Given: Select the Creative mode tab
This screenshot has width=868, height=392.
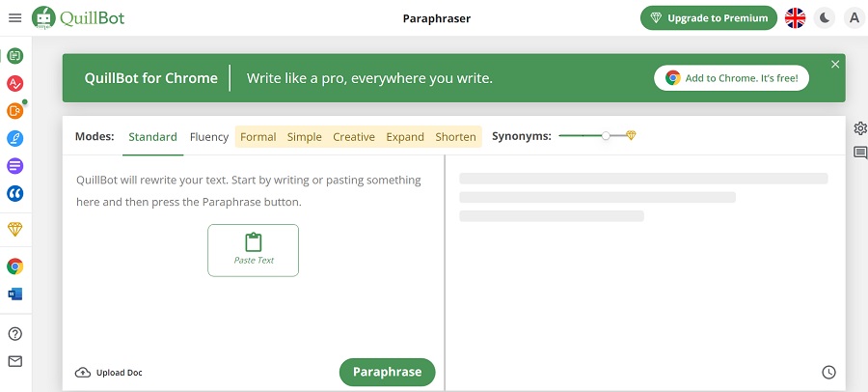Looking at the screenshot, I should pyautogui.click(x=354, y=137).
